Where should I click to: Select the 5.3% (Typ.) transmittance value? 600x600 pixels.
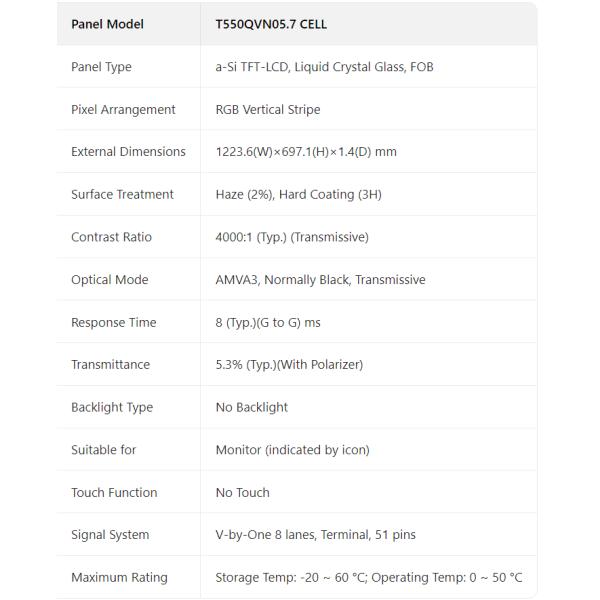point(289,365)
